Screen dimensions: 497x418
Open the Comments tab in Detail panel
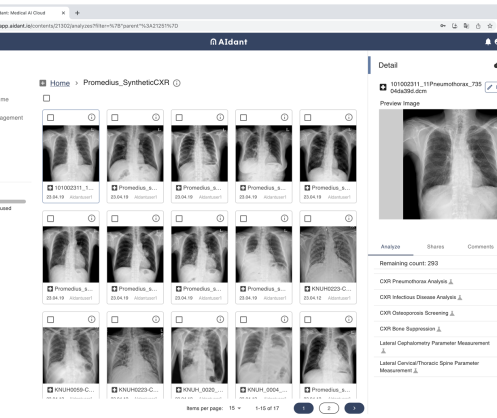click(480, 247)
